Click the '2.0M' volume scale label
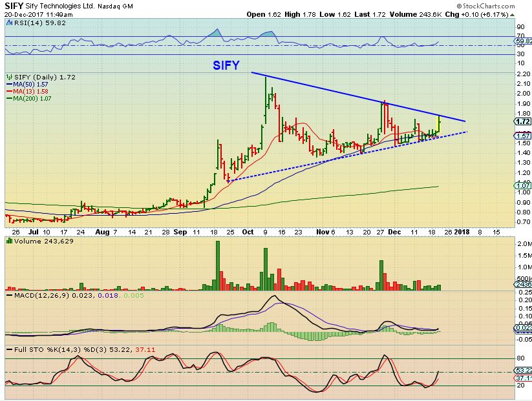532x401 pixels. point(524,243)
